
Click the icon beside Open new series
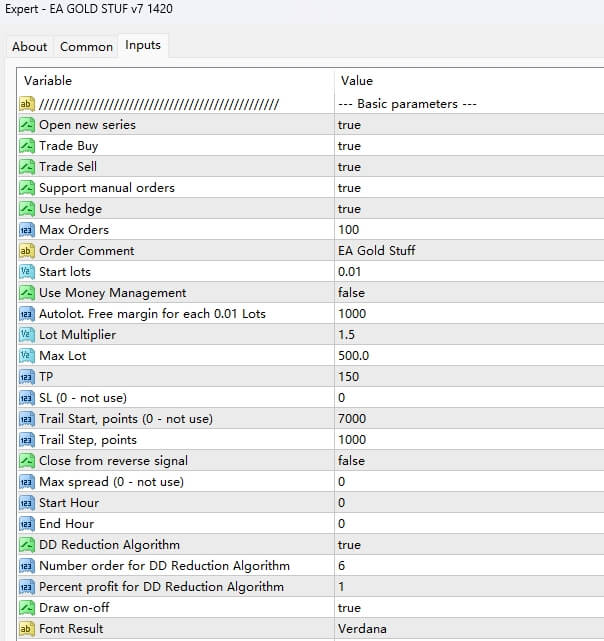[x=27, y=125]
